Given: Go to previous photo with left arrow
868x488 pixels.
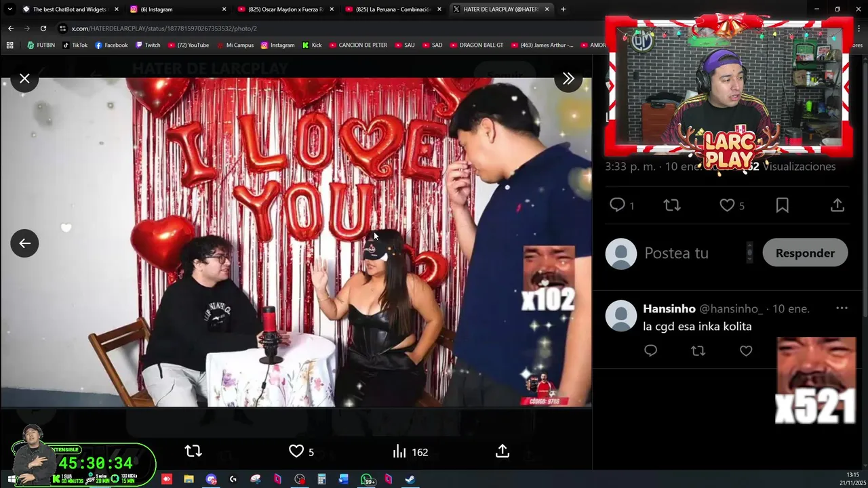Looking at the screenshot, I should (24, 243).
